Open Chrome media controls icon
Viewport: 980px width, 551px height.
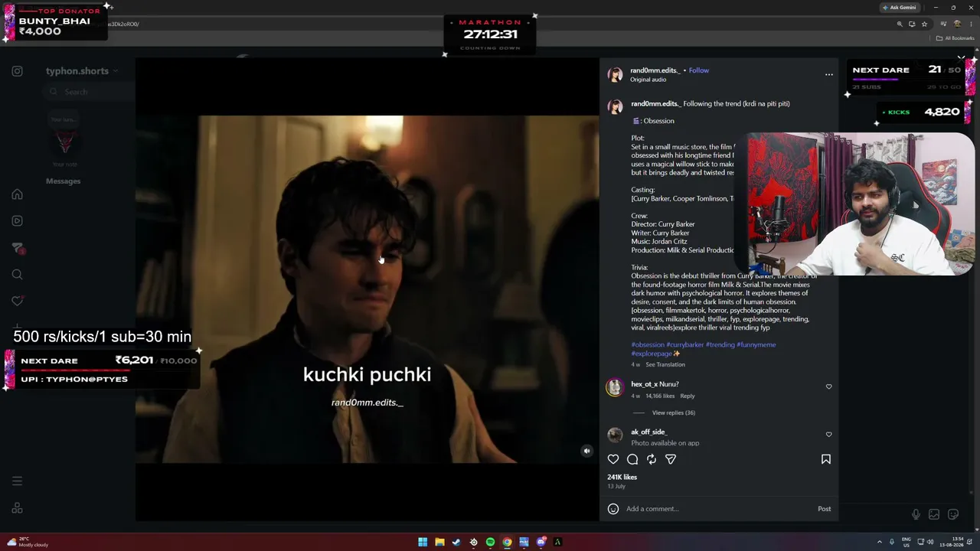943,24
